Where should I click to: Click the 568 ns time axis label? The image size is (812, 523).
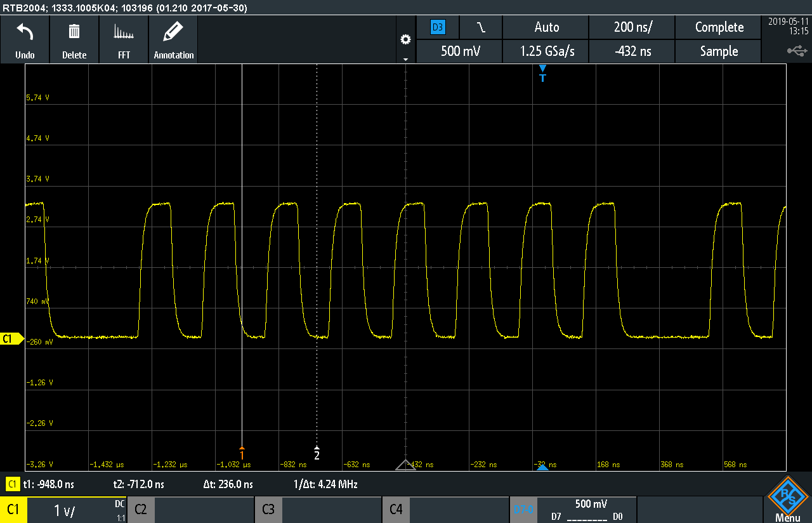(735, 465)
